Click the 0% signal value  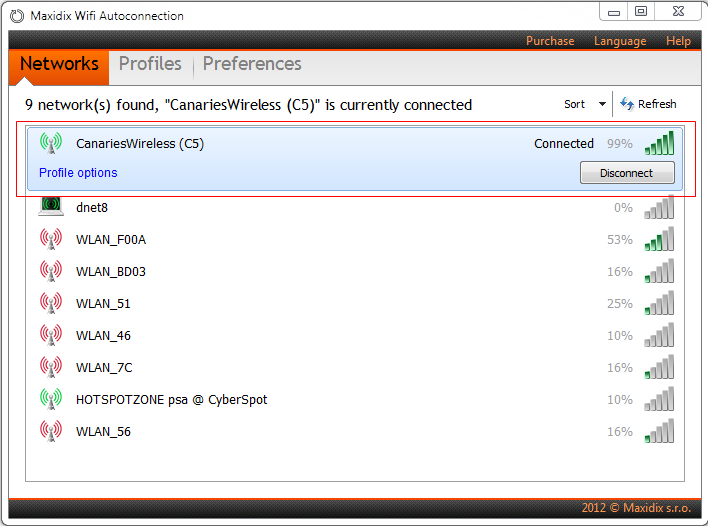(623, 208)
